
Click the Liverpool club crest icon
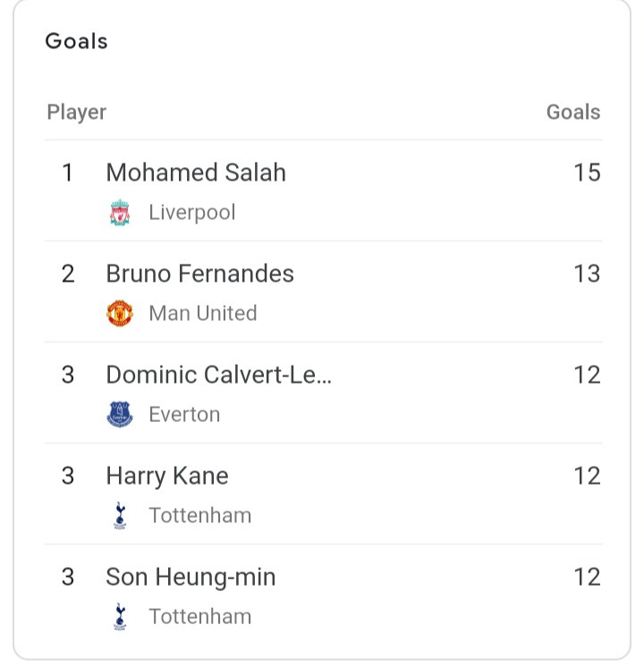coord(120,212)
